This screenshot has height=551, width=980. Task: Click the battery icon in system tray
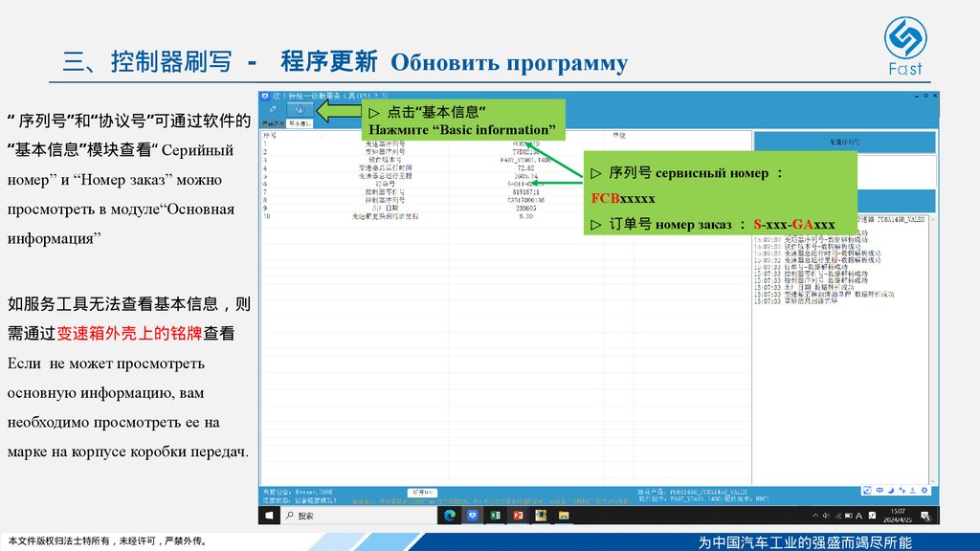[848, 516]
